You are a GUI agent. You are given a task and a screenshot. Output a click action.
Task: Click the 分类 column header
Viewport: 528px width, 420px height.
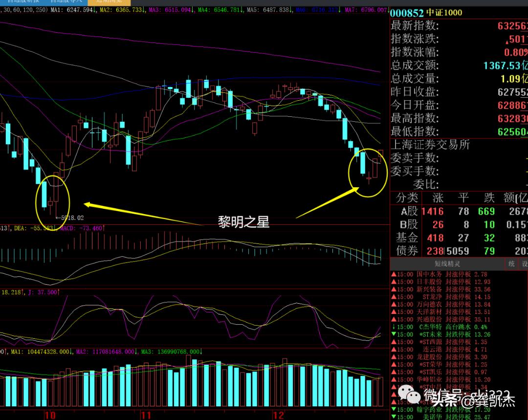pyautogui.click(x=407, y=198)
